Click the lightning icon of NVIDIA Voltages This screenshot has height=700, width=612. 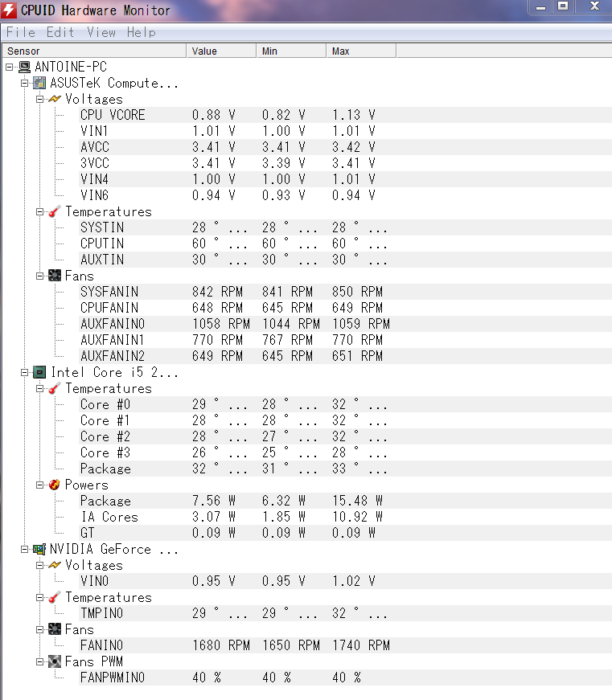[x=55, y=565]
